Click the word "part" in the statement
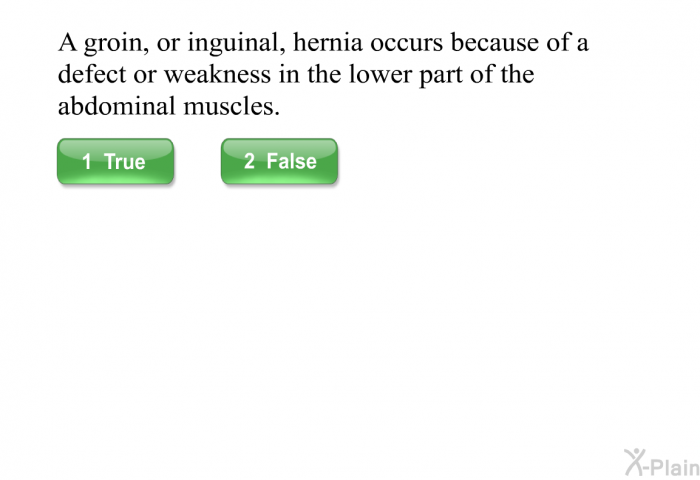700x480 pixels. click(x=449, y=76)
